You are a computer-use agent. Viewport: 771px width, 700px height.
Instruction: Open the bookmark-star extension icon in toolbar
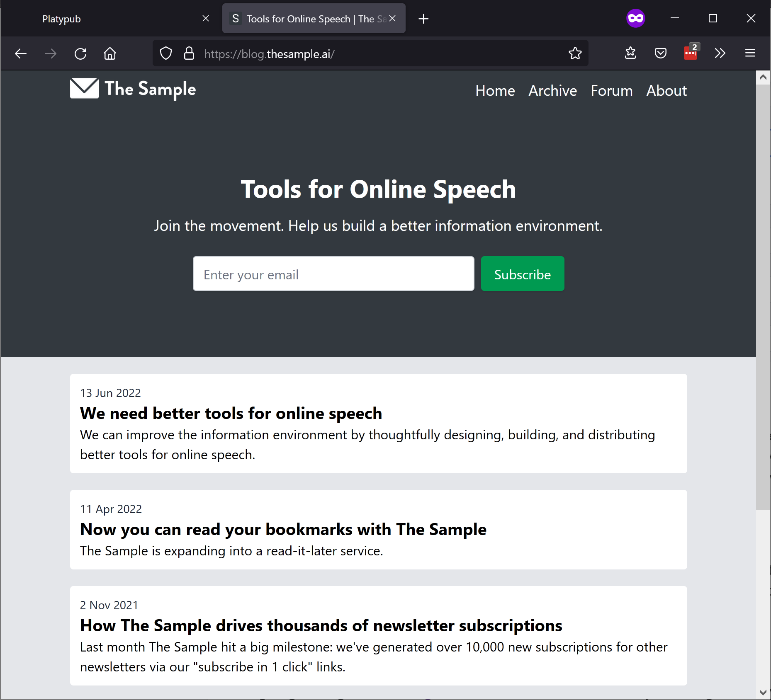[x=630, y=53]
